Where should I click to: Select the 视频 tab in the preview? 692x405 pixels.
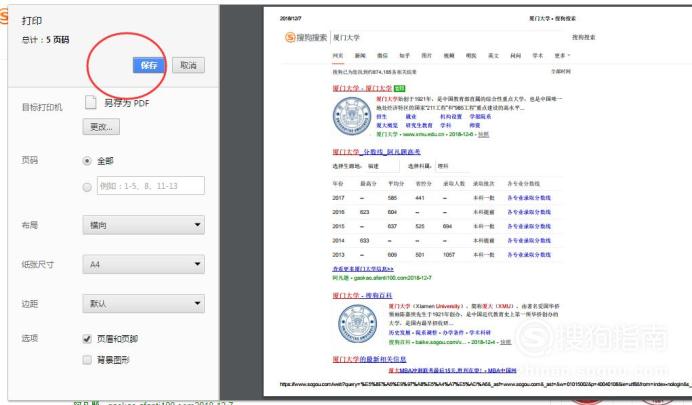point(449,56)
